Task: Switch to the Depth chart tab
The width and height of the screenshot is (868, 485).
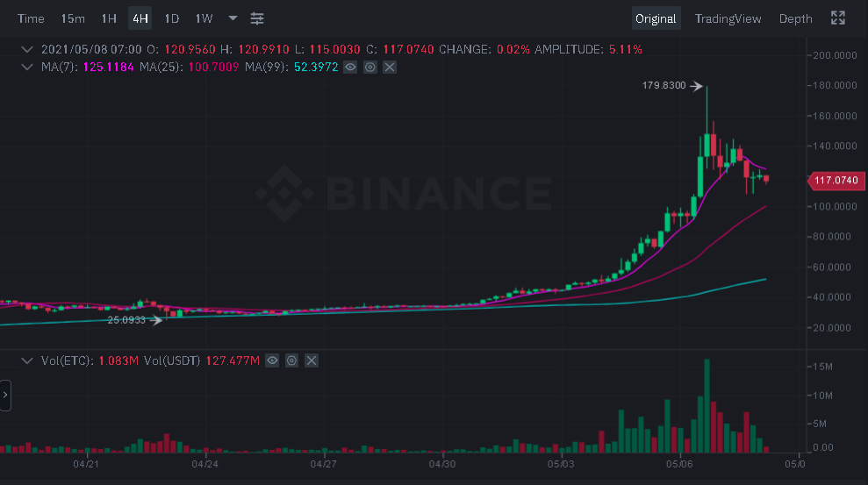Action: tap(795, 18)
